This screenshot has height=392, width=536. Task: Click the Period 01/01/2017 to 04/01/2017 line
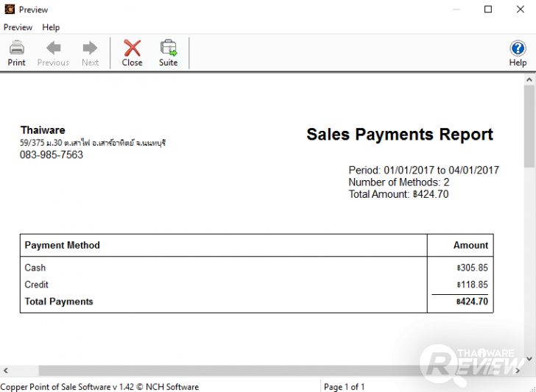tap(424, 170)
